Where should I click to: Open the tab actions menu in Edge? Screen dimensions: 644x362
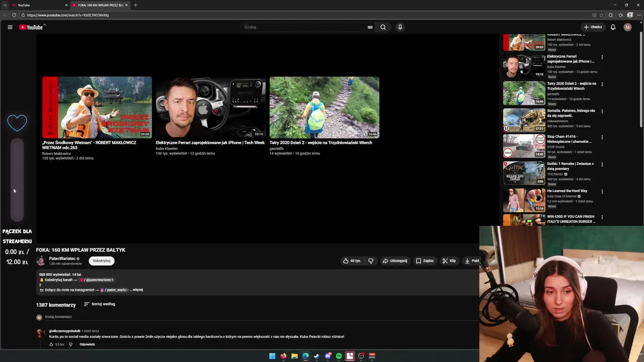click(x=5, y=5)
